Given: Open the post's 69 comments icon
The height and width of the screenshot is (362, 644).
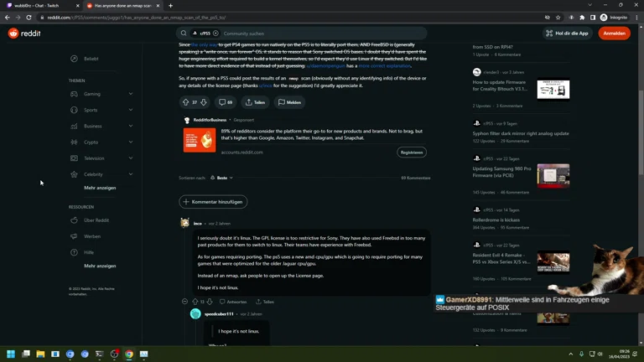Looking at the screenshot, I should tap(225, 102).
